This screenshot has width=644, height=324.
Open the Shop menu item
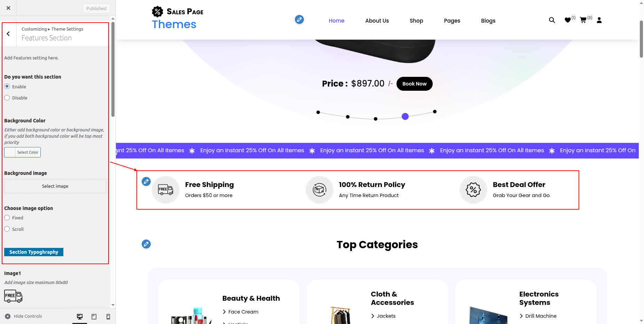click(x=416, y=21)
